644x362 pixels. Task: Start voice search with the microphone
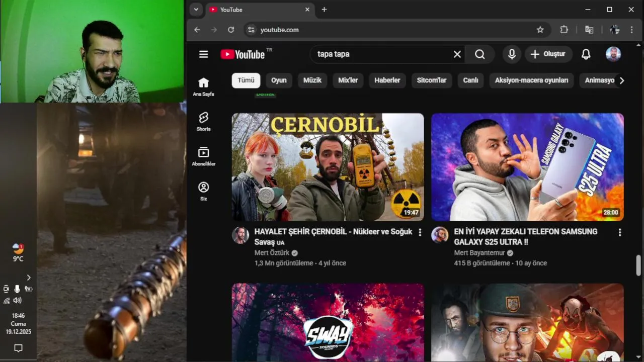pyautogui.click(x=512, y=54)
